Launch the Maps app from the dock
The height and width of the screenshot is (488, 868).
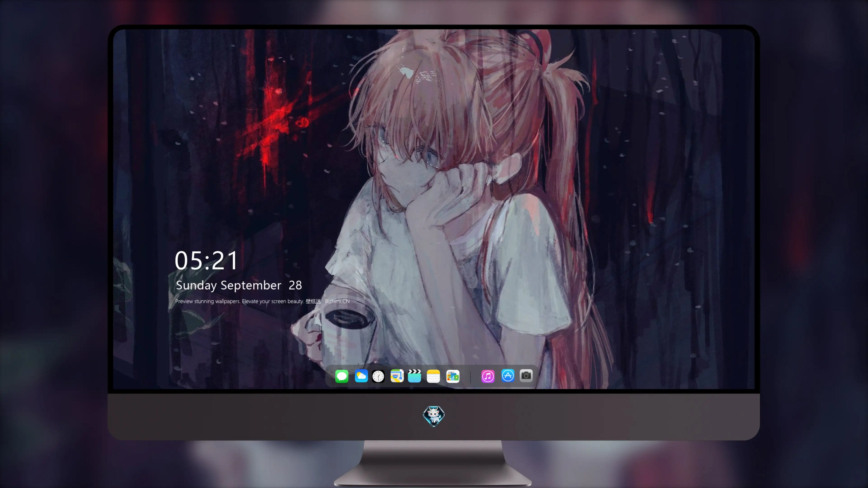(x=397, y=376)
